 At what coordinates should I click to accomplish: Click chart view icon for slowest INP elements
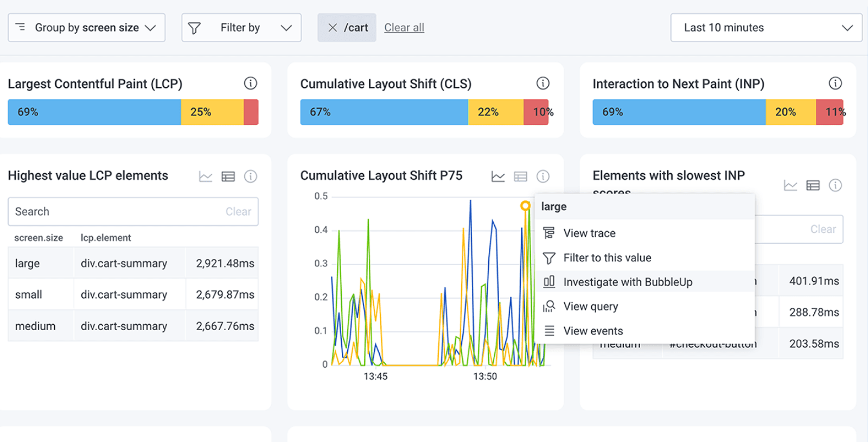coord(790,186)
